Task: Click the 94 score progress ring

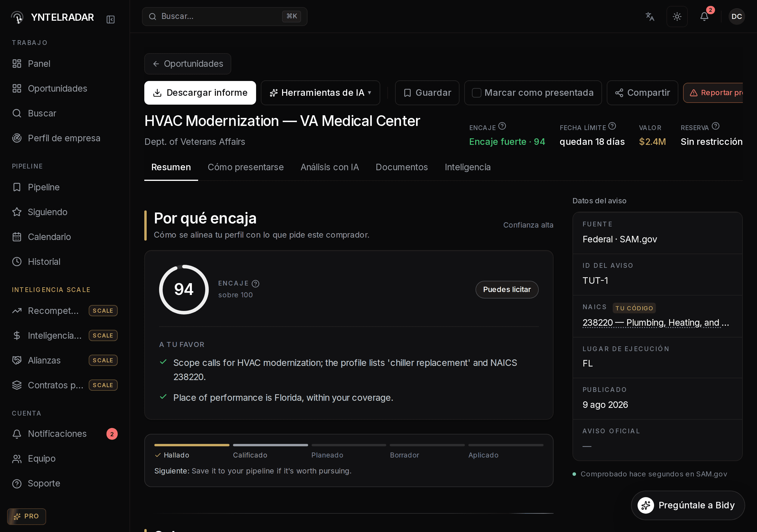Action: click(x=184, y=289)
